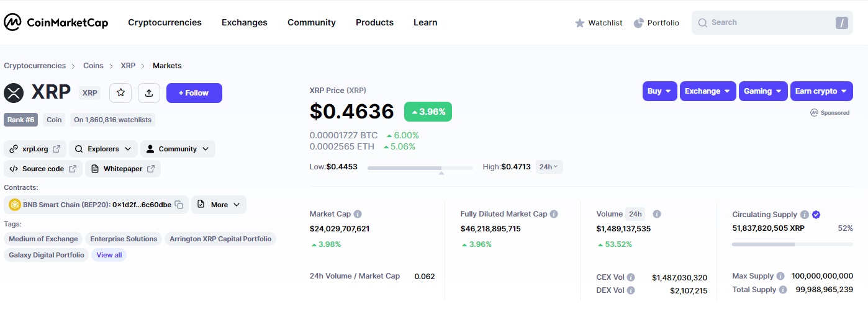868x312 pixels.
Task: Click Fully Diluted Market Cap info icon
Action: click(554, 214)
